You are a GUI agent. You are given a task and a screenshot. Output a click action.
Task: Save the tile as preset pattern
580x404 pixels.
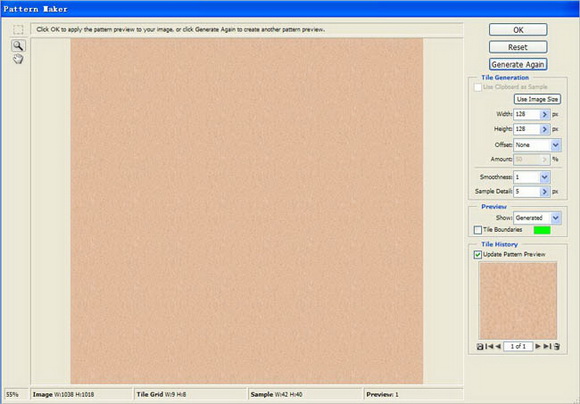tap(480, 347)
